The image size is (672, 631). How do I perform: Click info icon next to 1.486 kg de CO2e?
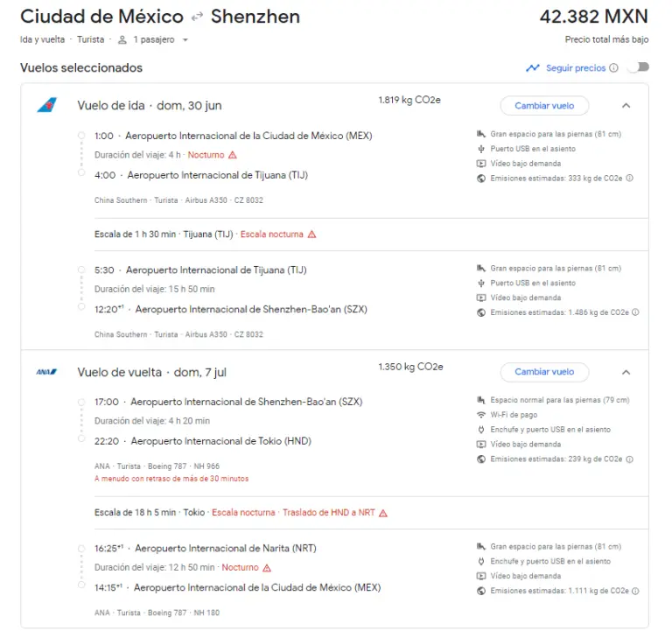click(x=635, y=312)
